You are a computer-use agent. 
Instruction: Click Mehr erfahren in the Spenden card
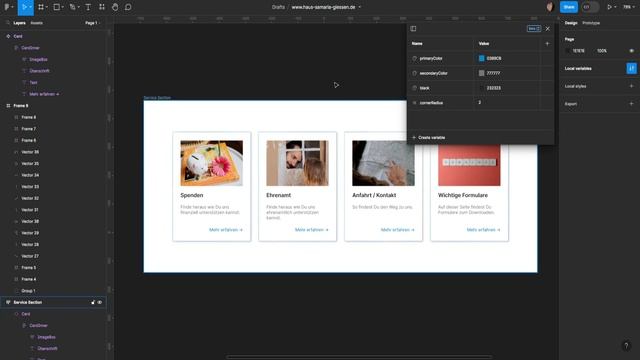226,230
